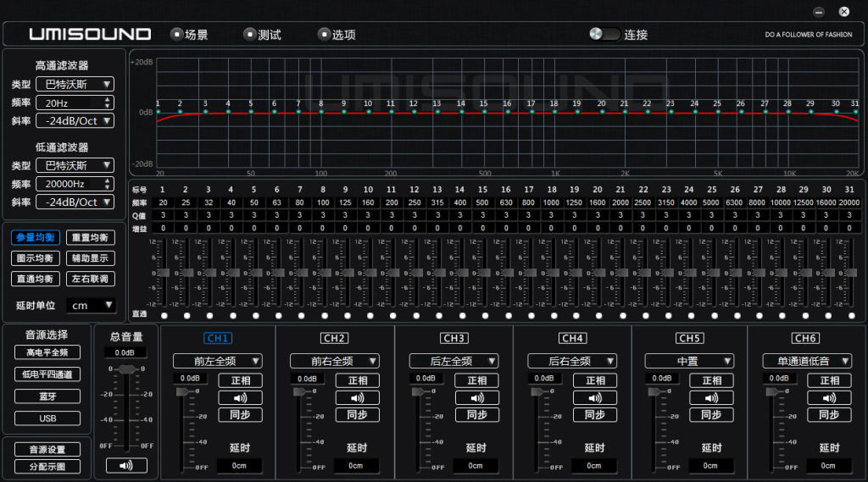
Task: Click band 18 frequency cell 1000
Action: (551, 202)
